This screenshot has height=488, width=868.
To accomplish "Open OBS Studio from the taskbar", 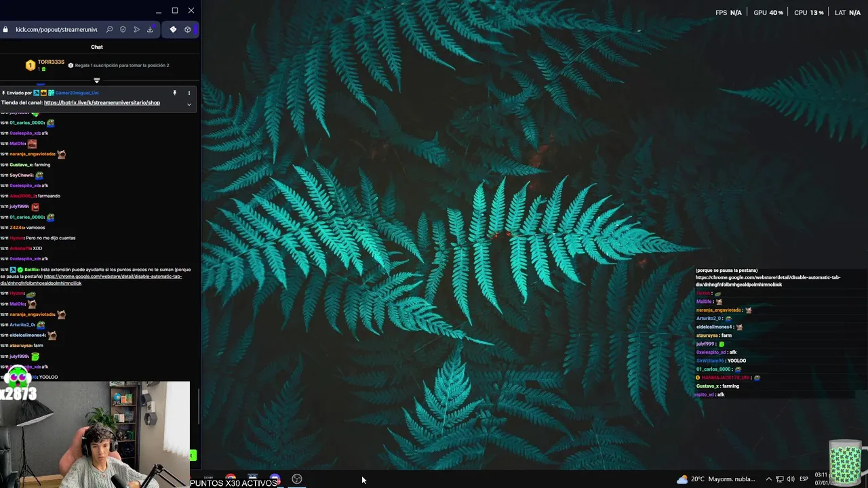I will (x=297, y=479).
